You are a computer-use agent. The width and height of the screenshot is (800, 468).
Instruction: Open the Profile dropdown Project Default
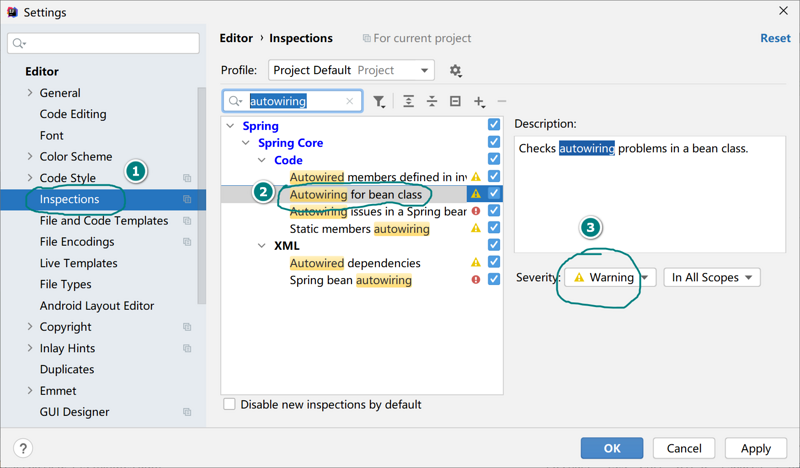point(351,70)
